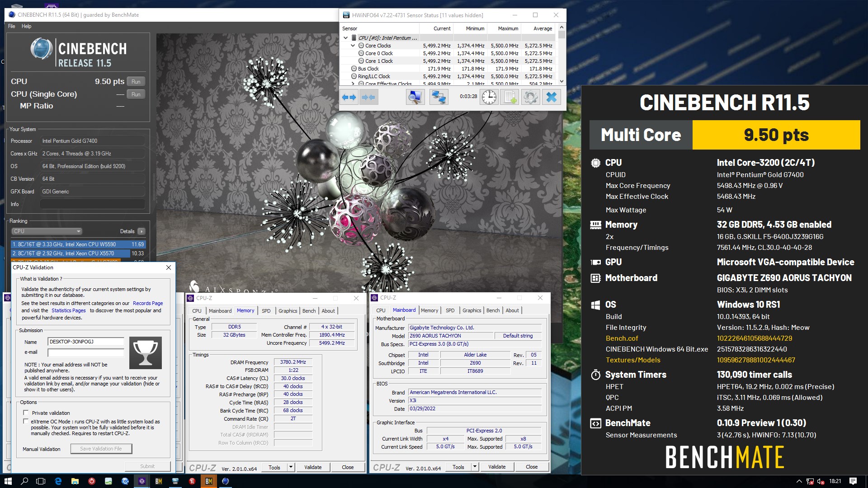The width and height of the screenshot is (868, 488).
Task: Collapse Core Clocks tree node
Action: point(353,46)
